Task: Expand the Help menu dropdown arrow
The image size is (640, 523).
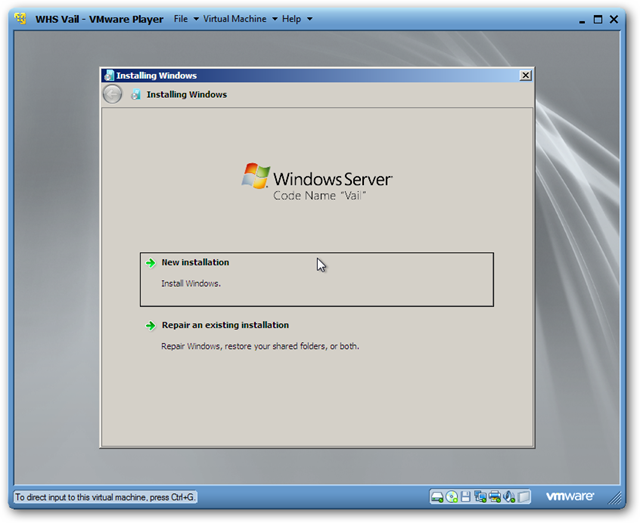Action: [310, 19]
